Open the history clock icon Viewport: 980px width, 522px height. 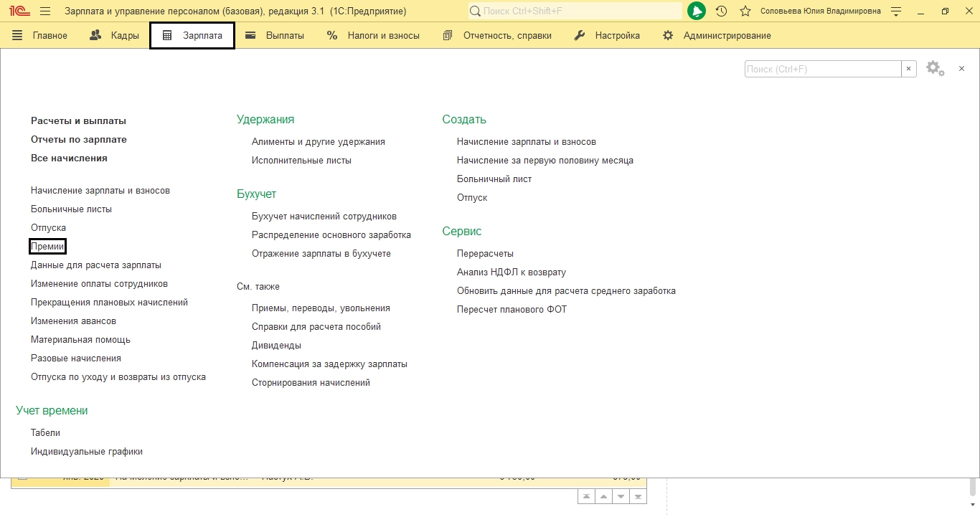[721, 11]
